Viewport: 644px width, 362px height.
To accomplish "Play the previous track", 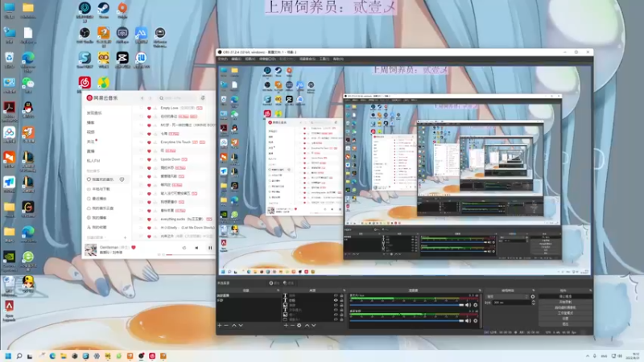I will point(196,248).
